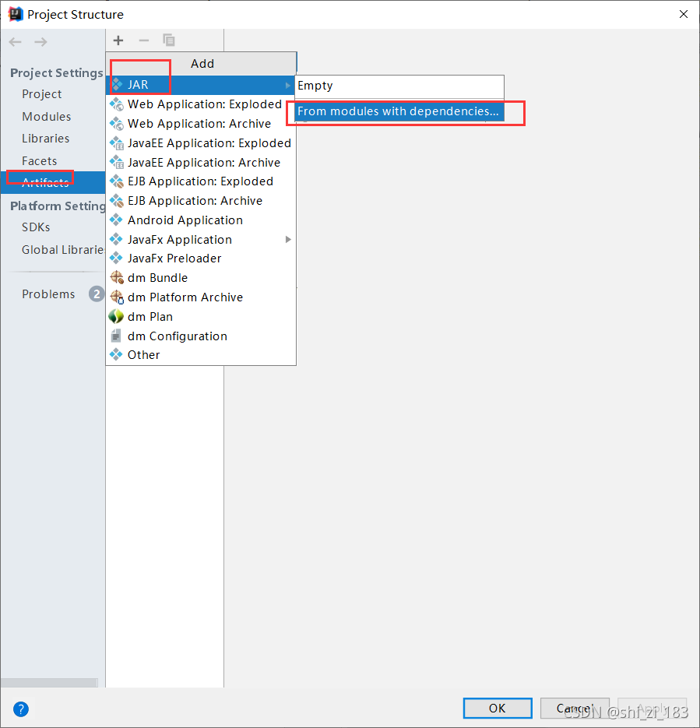Click the Android Application icon
Screen dimensions: 700x728
pyautogui.click(x=116, y=220)
